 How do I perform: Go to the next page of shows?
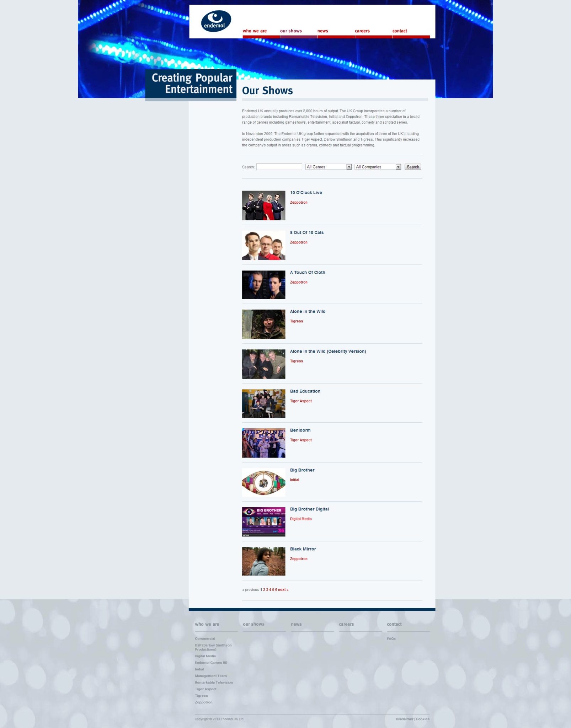(283, 590)
